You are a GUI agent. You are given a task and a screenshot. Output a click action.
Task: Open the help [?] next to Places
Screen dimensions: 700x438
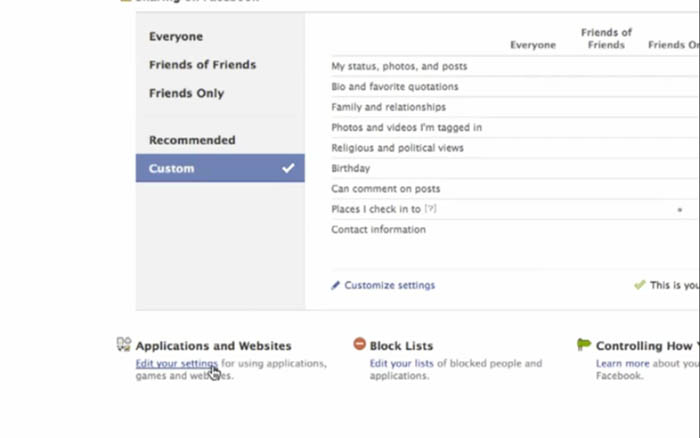[430, 209]
